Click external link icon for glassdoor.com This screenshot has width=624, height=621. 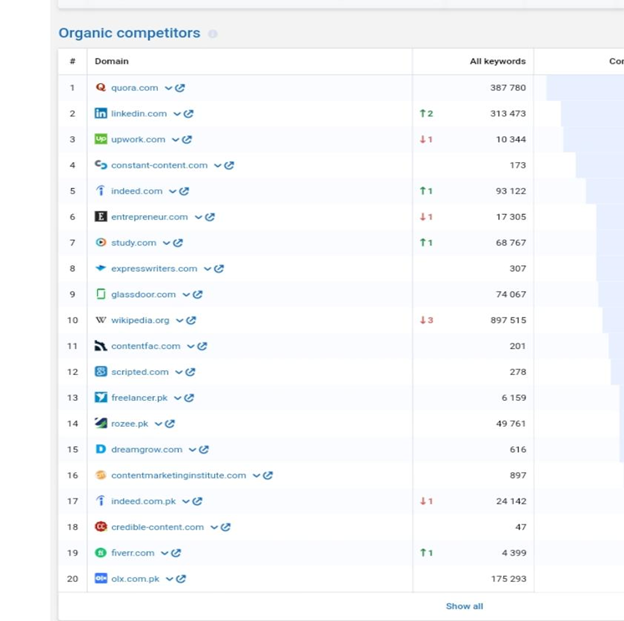pyautogui.click(x=198, y=295)
